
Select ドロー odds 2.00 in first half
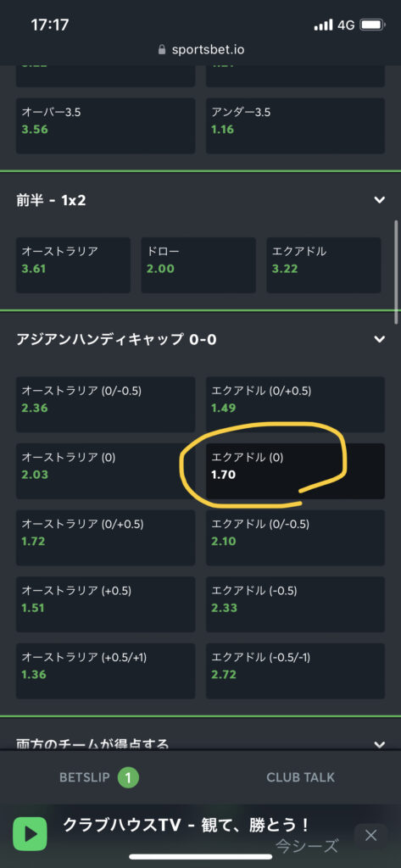(x=198, y=265)
